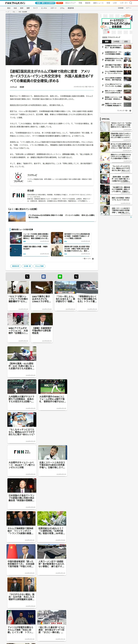Select the エンタメ category
The width and height of the screenshot is (138, 644).
tap(44, 8)
